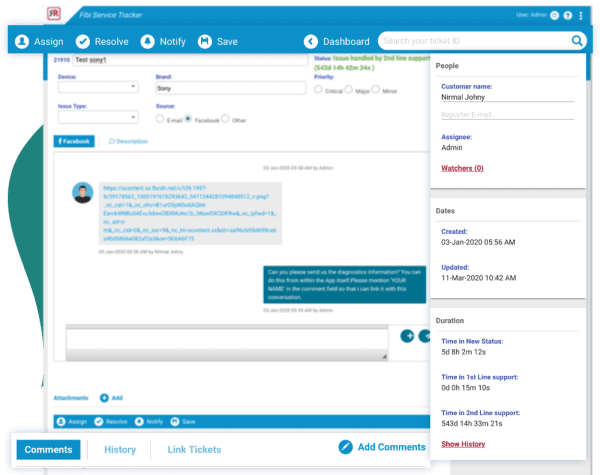600x475 pixels.
Task: Open the Device dropdown
Action: tap(98, 87)
